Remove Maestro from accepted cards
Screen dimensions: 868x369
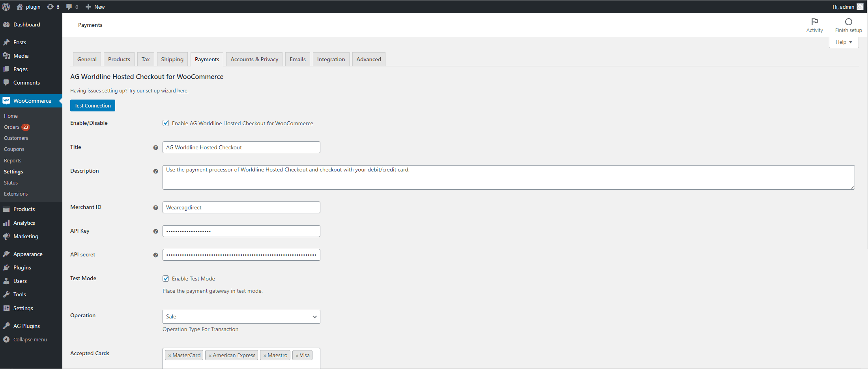click(x=265, y=356)
